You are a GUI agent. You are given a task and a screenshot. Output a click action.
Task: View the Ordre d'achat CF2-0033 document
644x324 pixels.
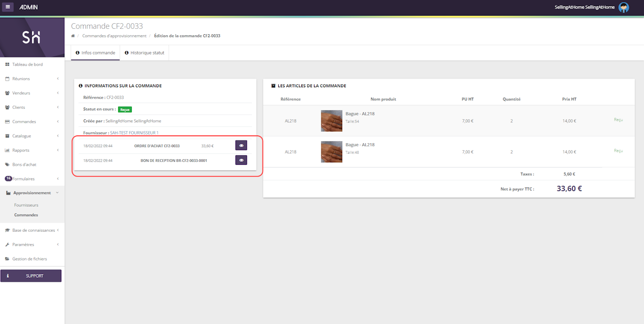[x=241, y=146]
